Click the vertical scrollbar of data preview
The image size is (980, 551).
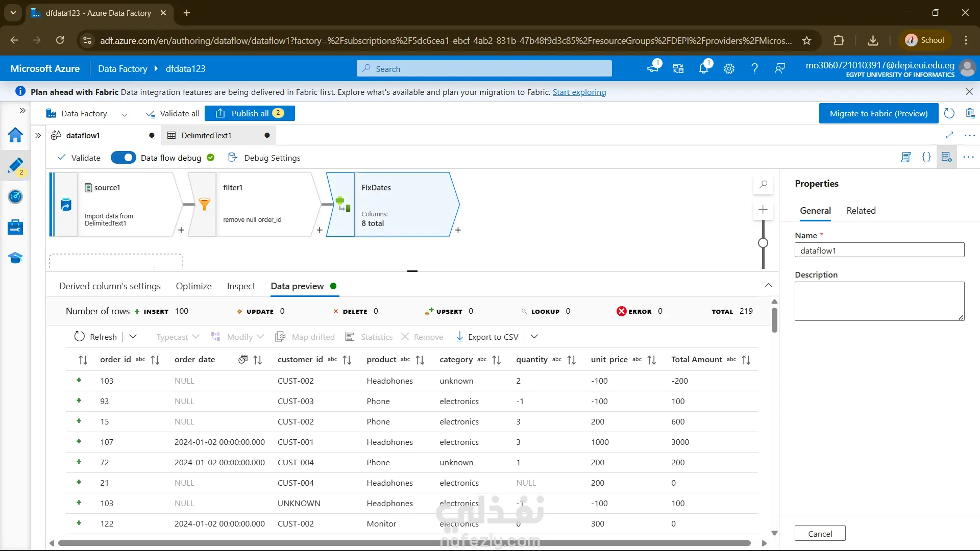(774, 320)
